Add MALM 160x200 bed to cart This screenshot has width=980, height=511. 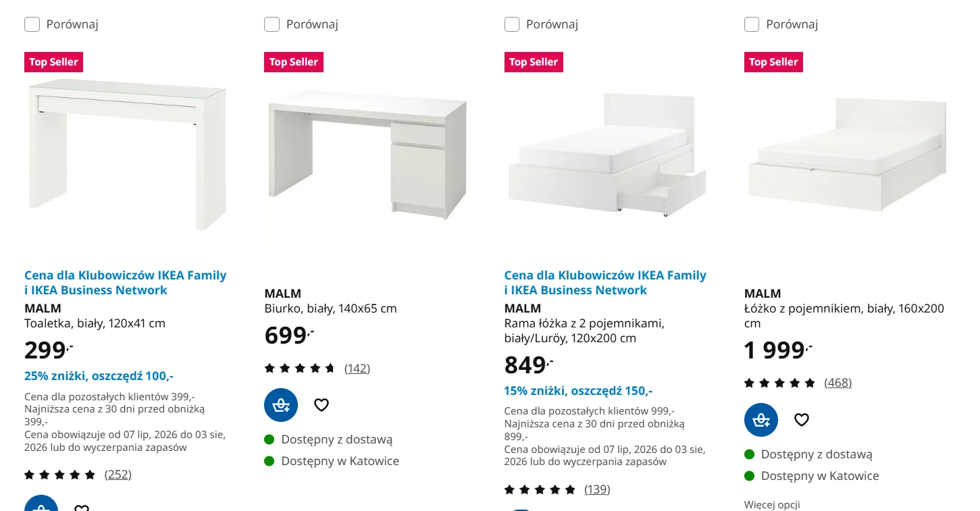[x=761, y=420]
